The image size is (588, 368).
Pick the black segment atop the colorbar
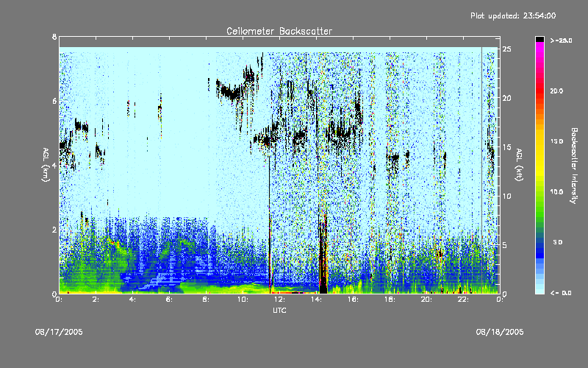pyautogui.click(x=539, y=39)
